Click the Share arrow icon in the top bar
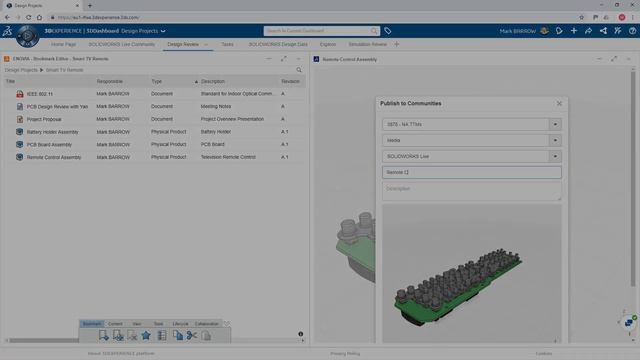Screen dimensions: 640x360 point(589,31)
